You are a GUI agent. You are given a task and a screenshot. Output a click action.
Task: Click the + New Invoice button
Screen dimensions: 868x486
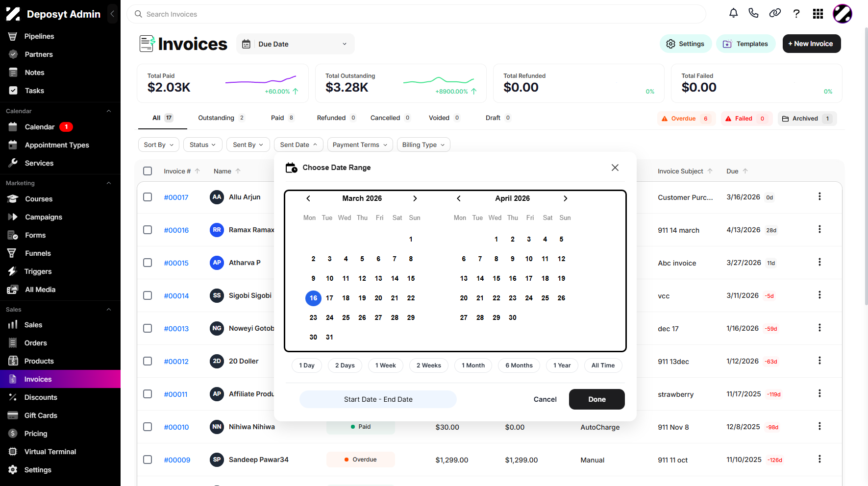click(x=812, y=44)
